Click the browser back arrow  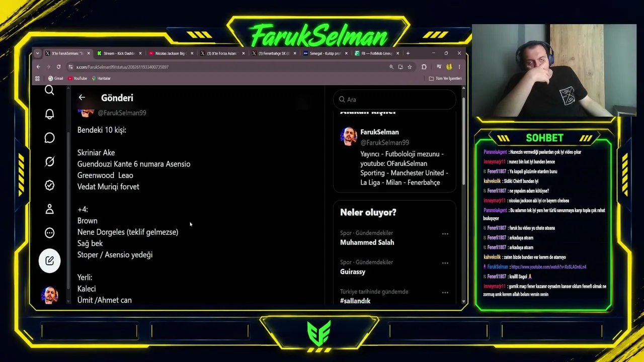coord(38,67)
